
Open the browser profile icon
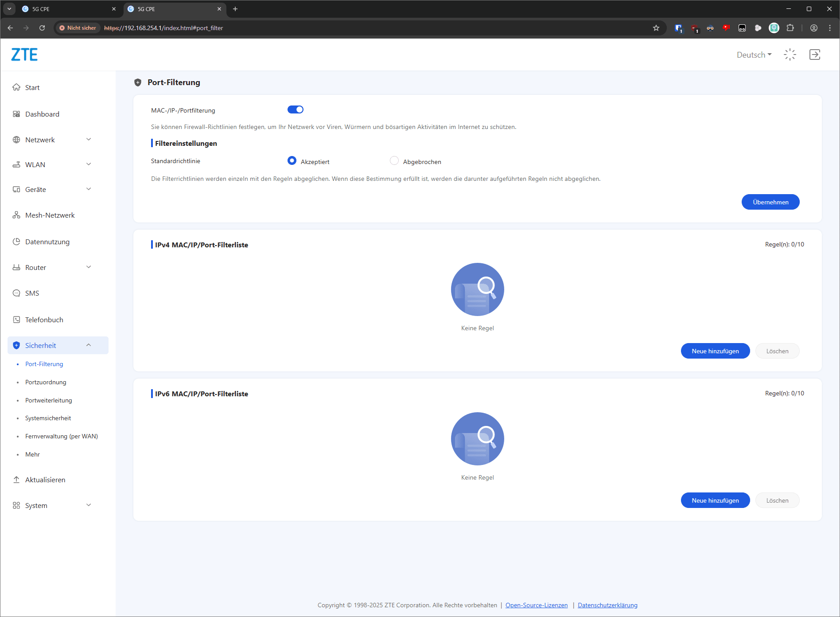814,28
